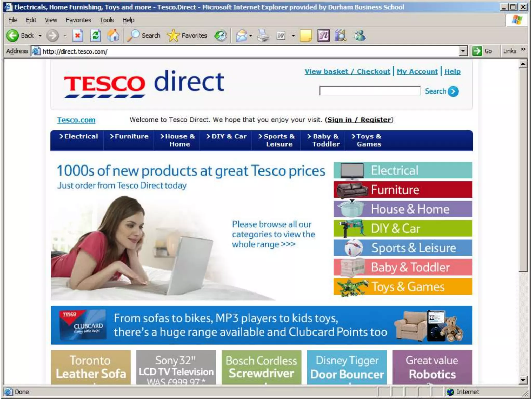Click into the Tesco product search field
Image resolution: width=532 pixels, height=399 pixels.
[370, 91]
